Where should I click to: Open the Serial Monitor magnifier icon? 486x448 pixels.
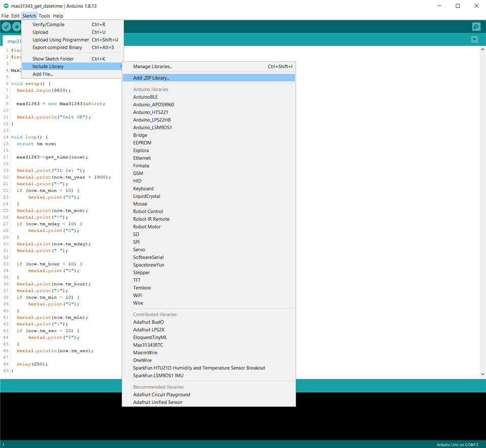point(476,27)
